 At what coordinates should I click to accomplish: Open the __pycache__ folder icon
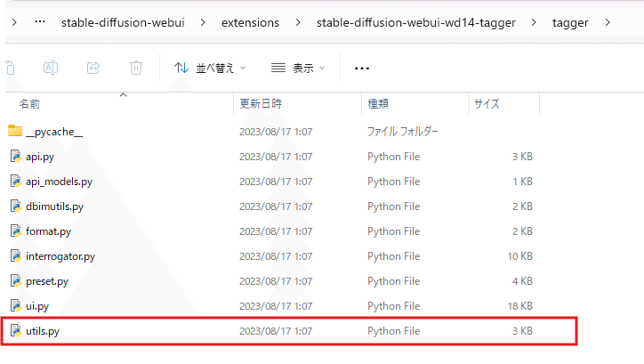15,132
